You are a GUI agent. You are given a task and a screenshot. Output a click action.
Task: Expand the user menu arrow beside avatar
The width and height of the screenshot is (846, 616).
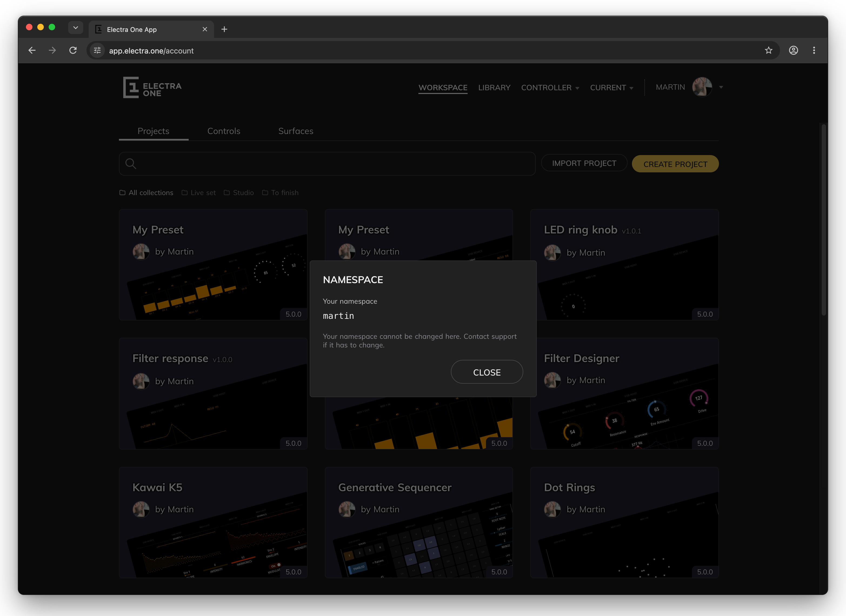[x=721, y=87]
